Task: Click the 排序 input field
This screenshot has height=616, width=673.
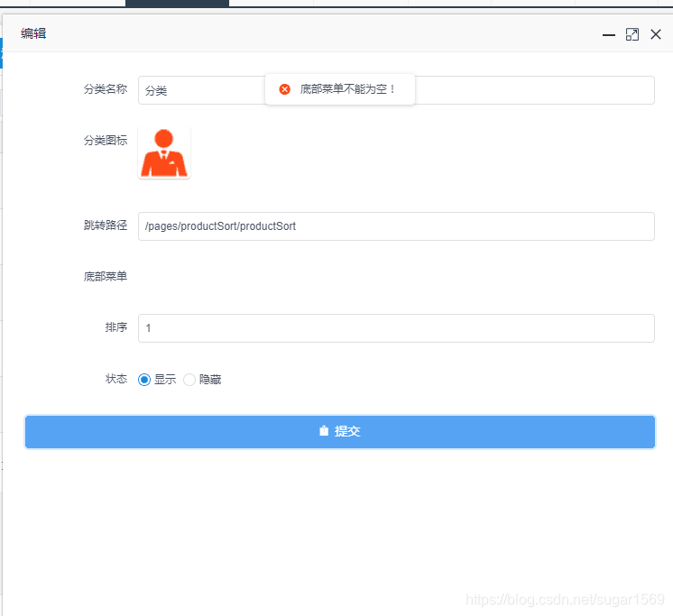Action: 396,328
